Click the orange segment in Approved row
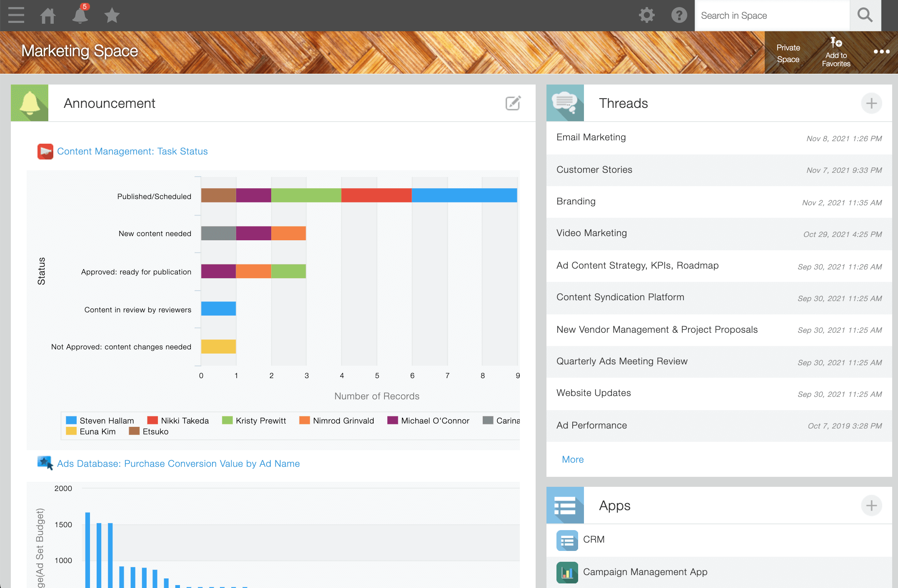898x588 pixels. click(x=254, y=271)
